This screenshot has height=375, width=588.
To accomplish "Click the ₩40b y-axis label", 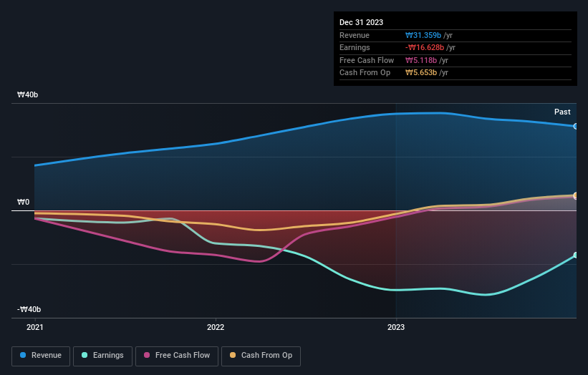I will [x=27, y=94].
